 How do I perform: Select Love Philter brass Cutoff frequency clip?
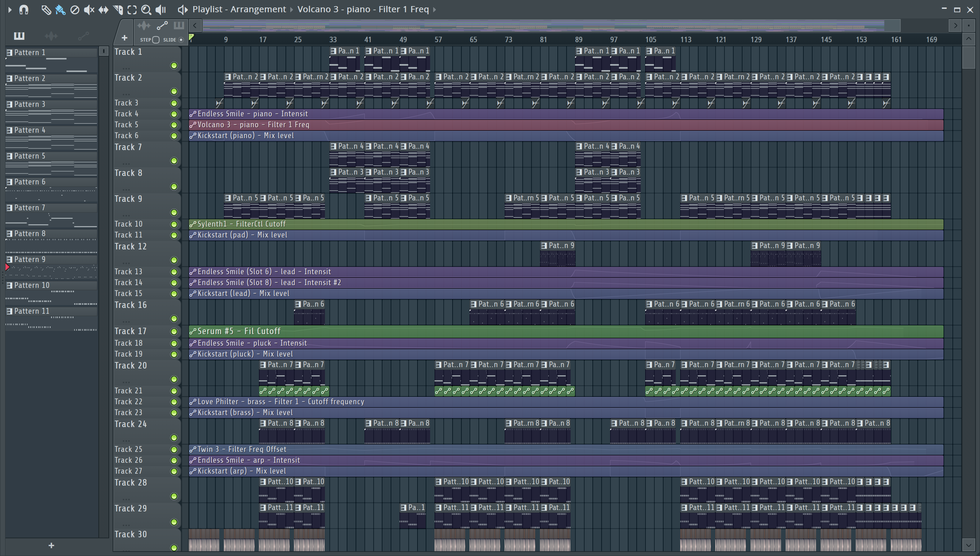[566, 402]
